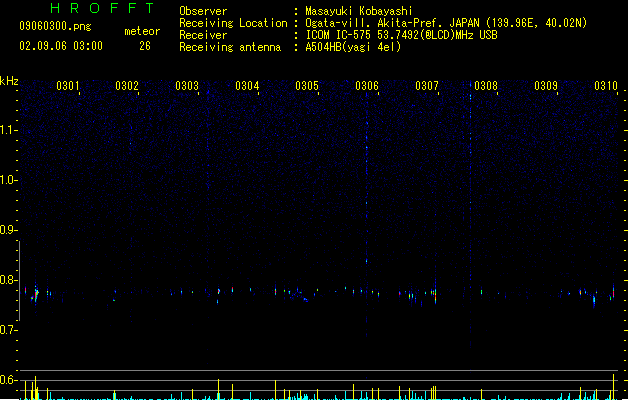This screenshot has width=629, height=400.
Task: Click time marker 0302
Action: (x=127, y=86)
